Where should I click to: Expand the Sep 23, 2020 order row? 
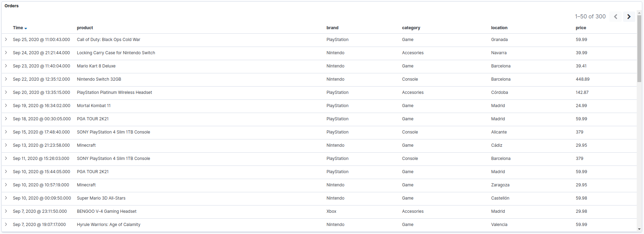tap(6, 66)
